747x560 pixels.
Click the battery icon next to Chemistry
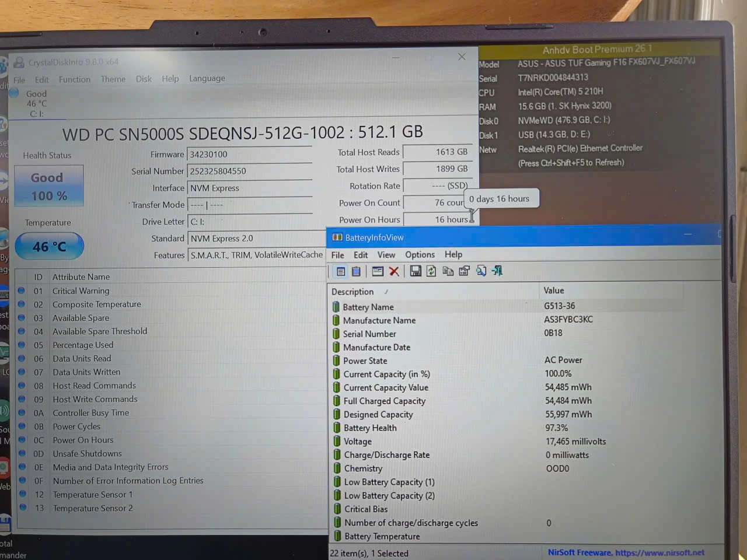pos(337,468)
